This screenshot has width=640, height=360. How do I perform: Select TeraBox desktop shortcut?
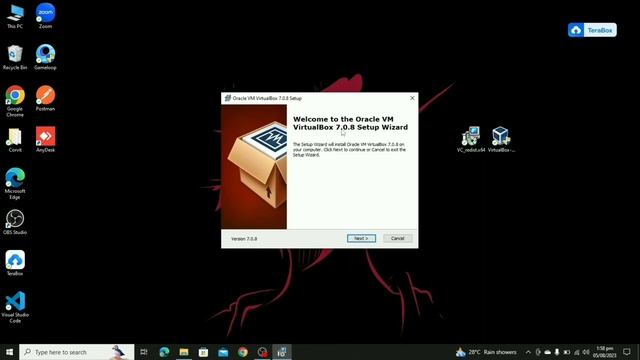(x=15, y=263)
